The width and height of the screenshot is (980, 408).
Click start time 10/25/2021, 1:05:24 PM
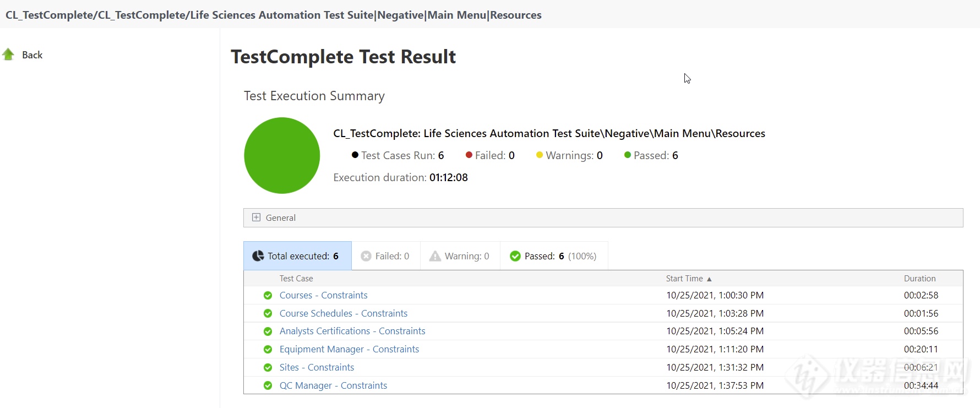715,331
